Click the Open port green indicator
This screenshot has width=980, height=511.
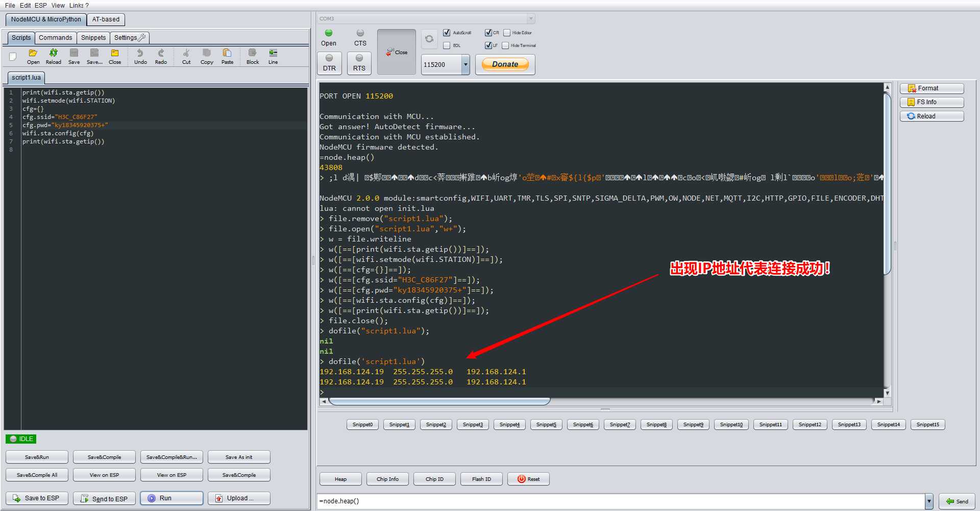point(329,33)
